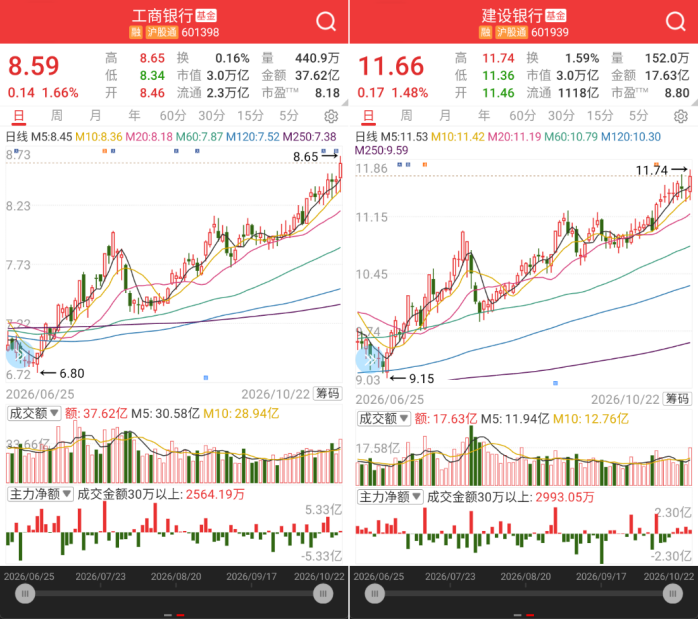
Task: Tap the 沪股通 tag under 建设银行
Action: click(x=512, y=32)
